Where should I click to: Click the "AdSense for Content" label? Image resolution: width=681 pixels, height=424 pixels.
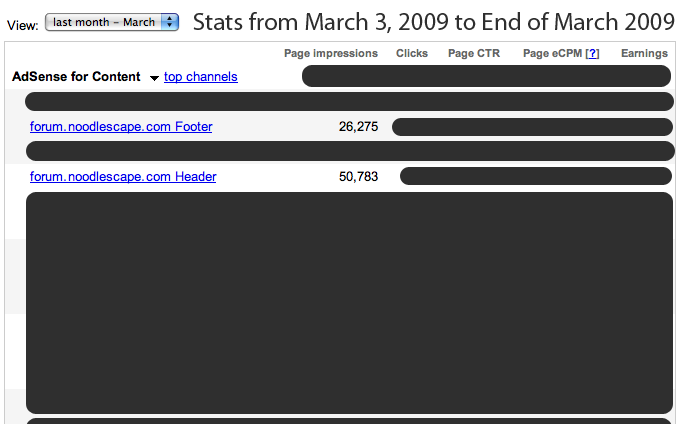tap(76, 77)
